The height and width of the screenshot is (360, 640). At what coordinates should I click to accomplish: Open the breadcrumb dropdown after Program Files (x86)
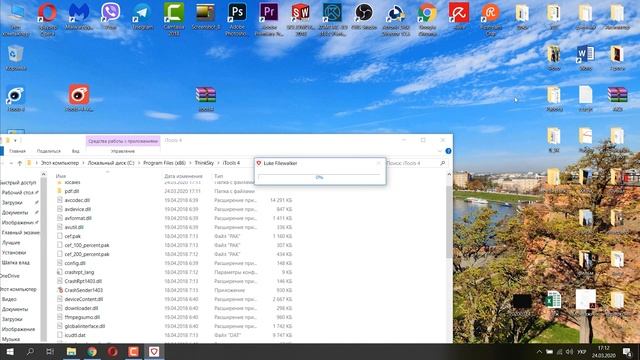pos(190,163)
